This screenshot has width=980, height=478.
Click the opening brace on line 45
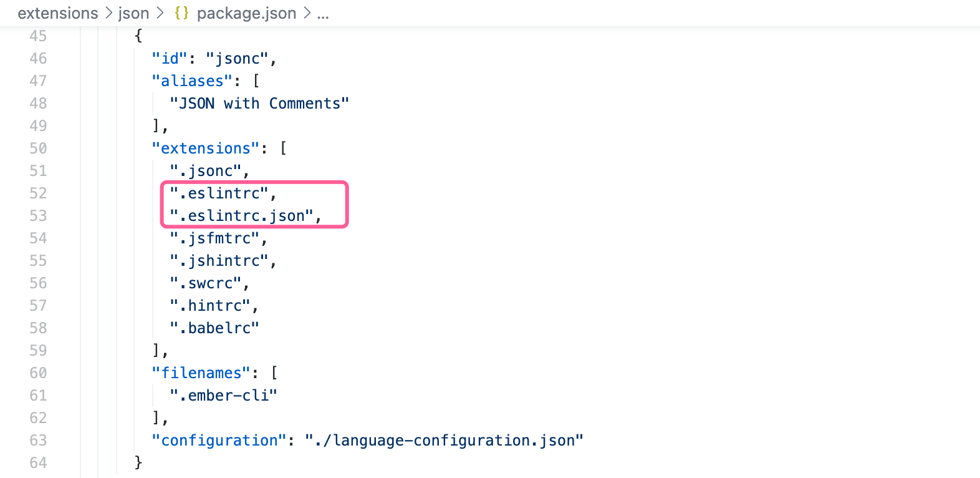(138, 36)
